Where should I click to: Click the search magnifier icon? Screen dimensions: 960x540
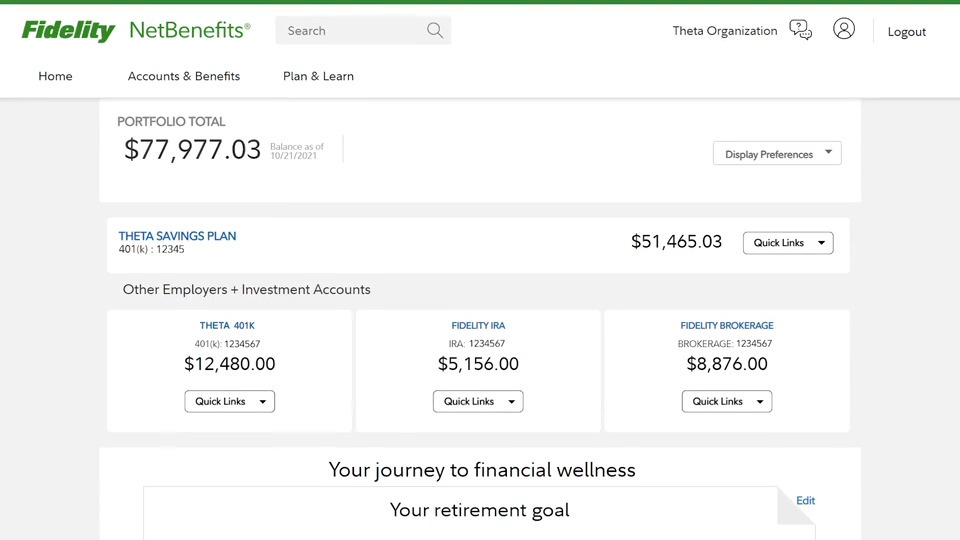[434, 31]
